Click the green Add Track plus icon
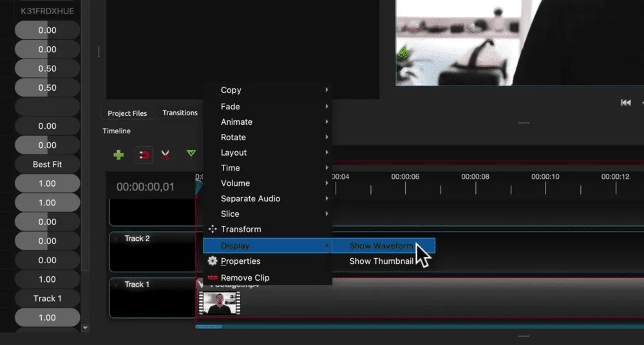The image size is (644, 345). [x=118, y=154]
